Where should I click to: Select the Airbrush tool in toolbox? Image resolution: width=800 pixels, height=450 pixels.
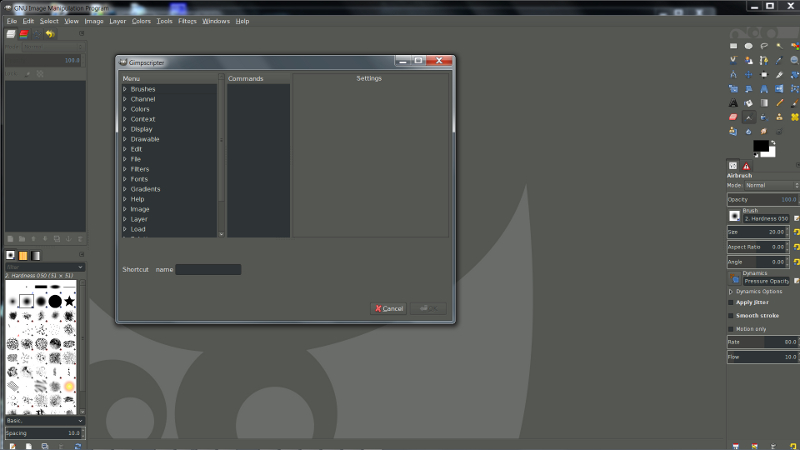pos(748,117)
